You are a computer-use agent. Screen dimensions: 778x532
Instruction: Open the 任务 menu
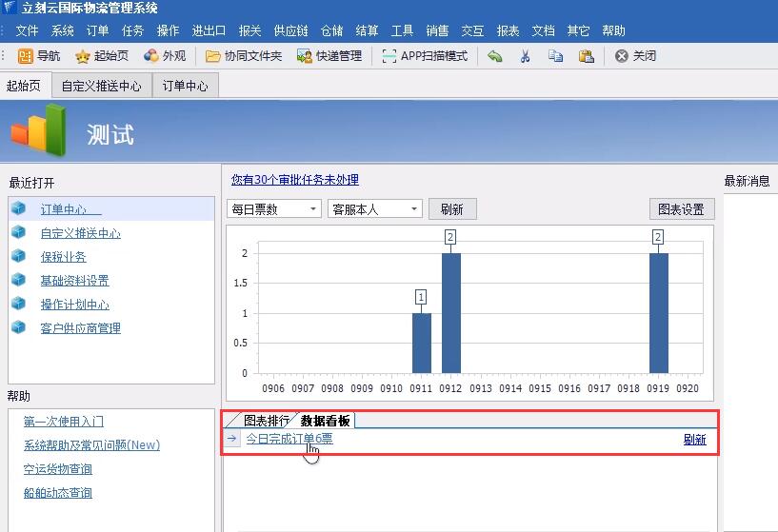(x=133, y=30)
